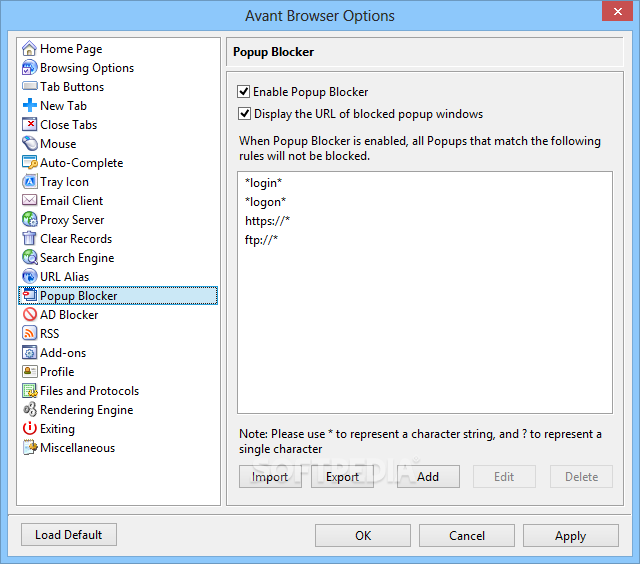Open the Miscellaneous section
The image size is (640, 564).
(x=77, y=448)
